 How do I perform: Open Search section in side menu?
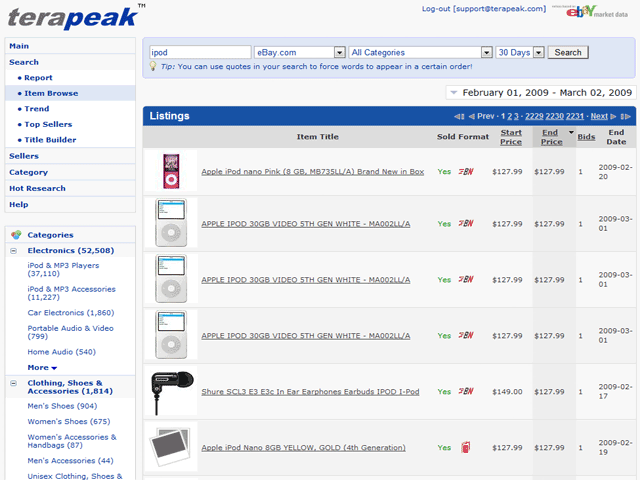[x=24, y=62]
